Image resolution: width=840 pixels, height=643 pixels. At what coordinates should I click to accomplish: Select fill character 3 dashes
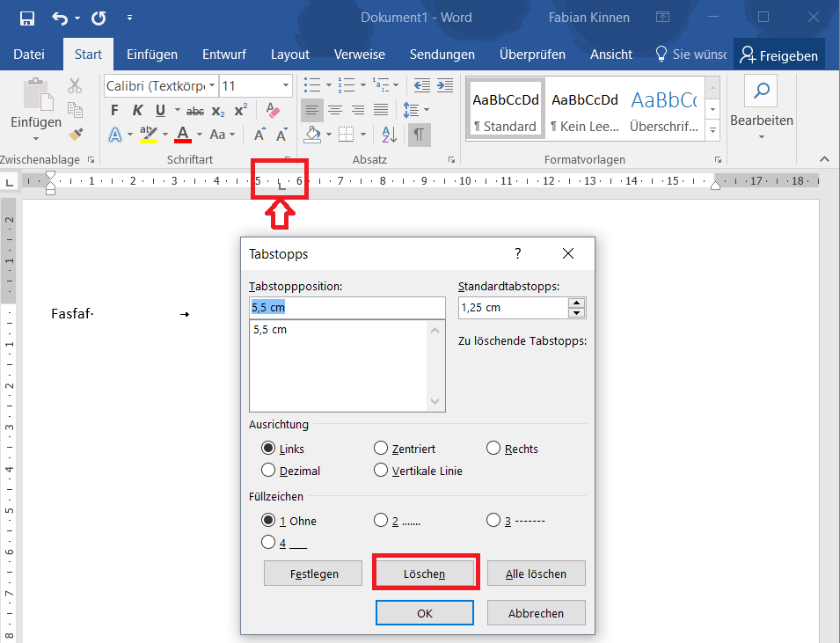coord(493,520)
